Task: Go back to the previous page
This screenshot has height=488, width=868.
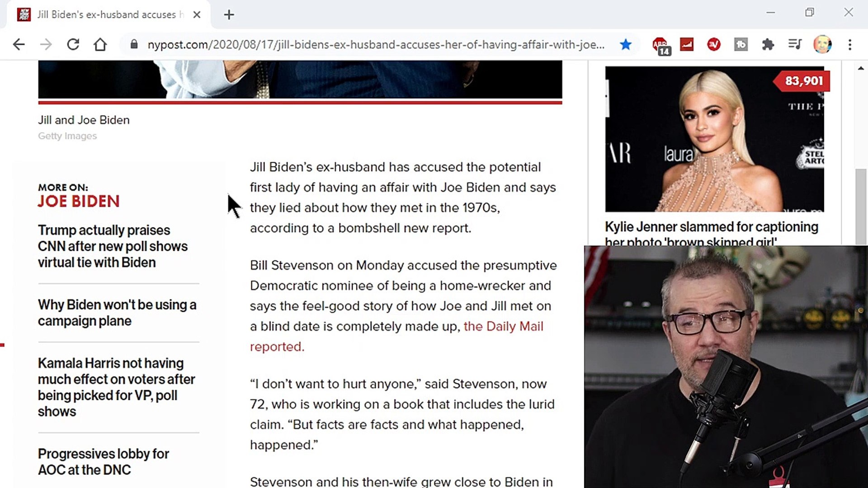Action: click(19, 44)
